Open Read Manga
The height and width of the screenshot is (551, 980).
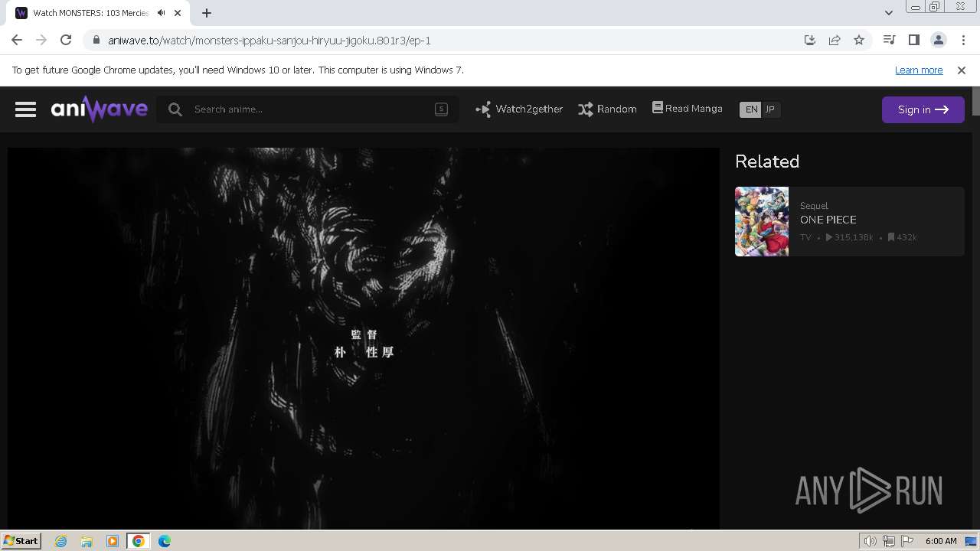(687, 109)
